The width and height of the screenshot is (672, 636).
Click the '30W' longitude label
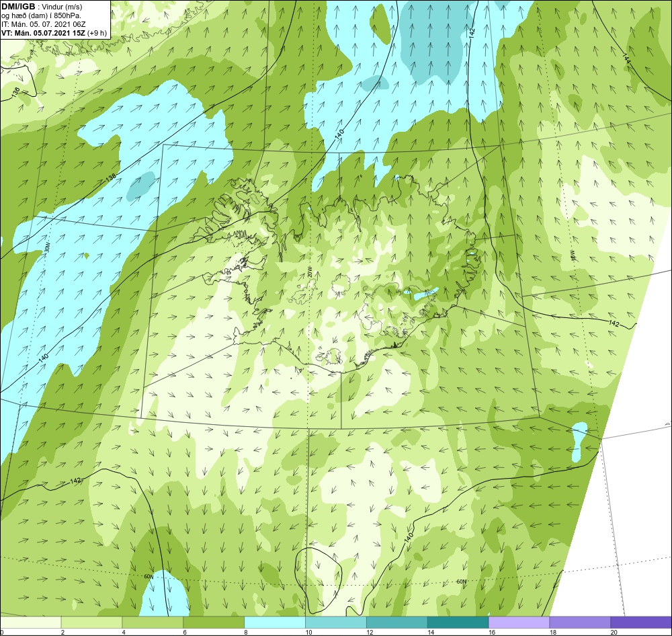47,248
